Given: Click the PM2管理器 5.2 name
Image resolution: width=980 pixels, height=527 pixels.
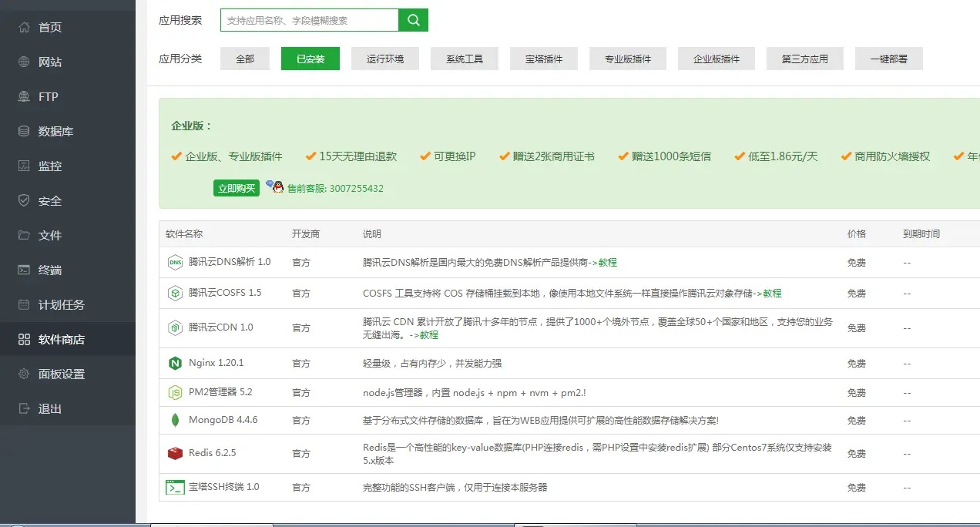Looking at the screenshot, I should tap(220, 392).
